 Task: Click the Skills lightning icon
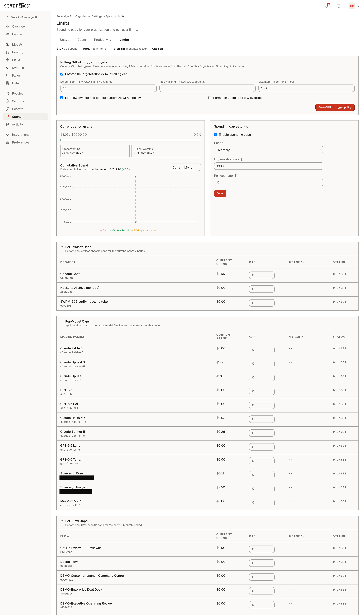(x=7, y=60)
